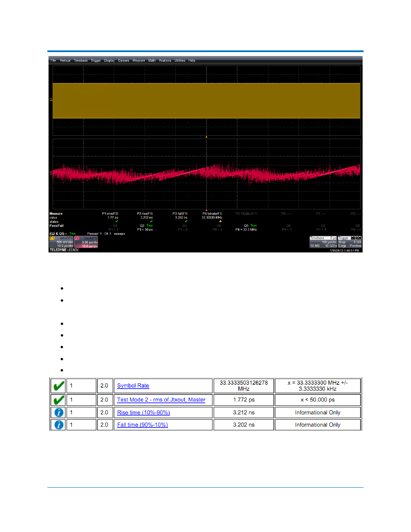Click the blue info icon for Rise time
This screenshot has width=411, height=532.
click(59, 413)
